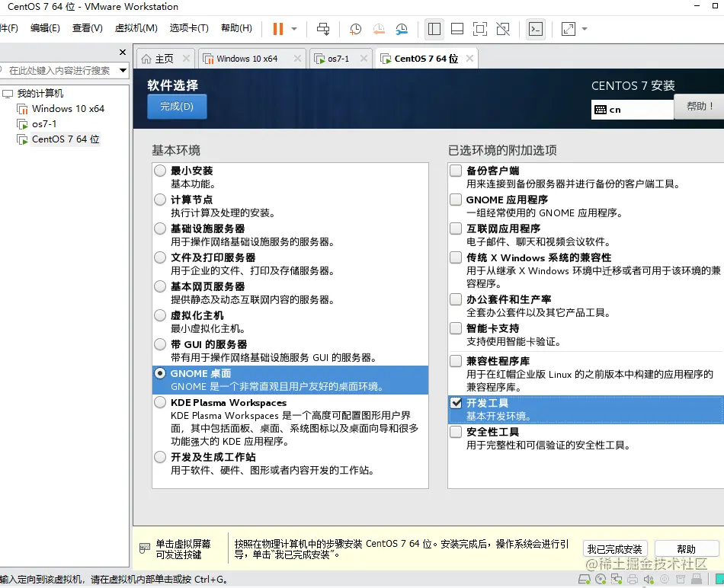Select Windows 10 x64 in the library tree
This screenshot has width=724, height=588.
tap(68, 109)
